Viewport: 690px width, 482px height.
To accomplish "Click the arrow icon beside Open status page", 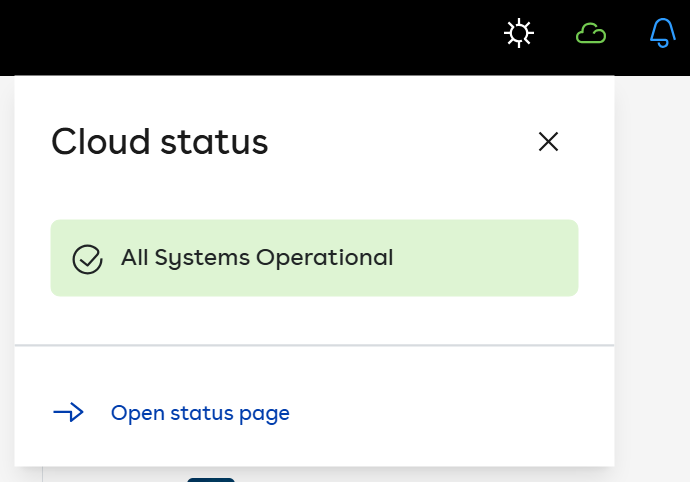I will (68, 413).
